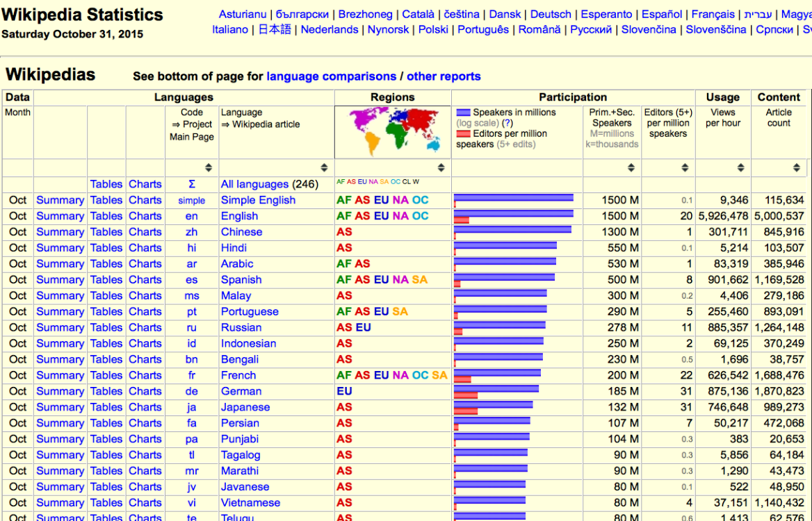Switch to Asturianu language version
This screenshot has width=812, height=521.
pos(243,15)
